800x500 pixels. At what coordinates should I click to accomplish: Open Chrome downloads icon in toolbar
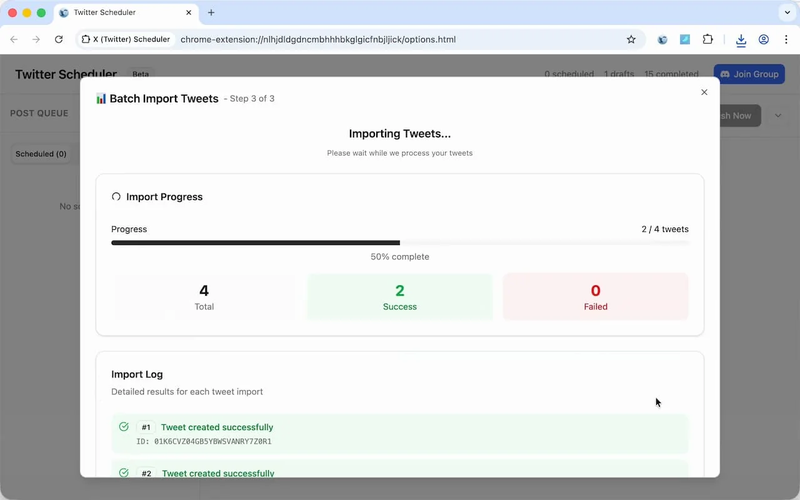pyautogui.click(x=741, y=40)
